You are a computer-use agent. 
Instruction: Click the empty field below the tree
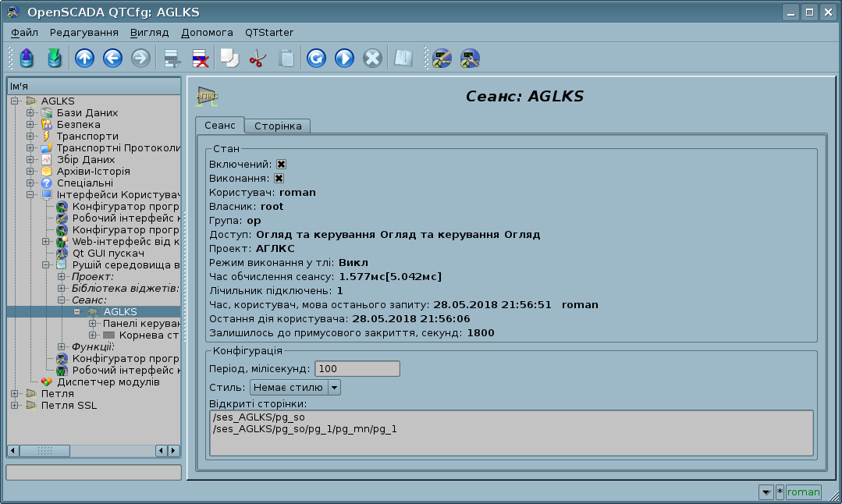(94, 472)
